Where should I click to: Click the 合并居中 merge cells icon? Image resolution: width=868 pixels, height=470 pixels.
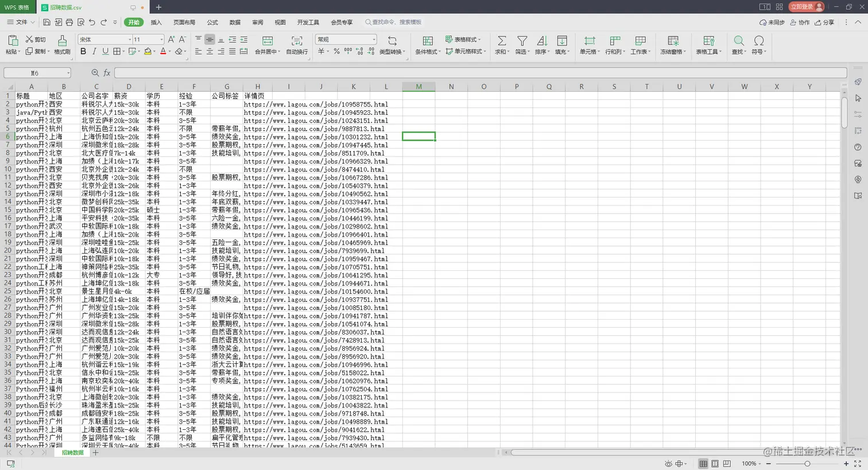coord(268,41)
